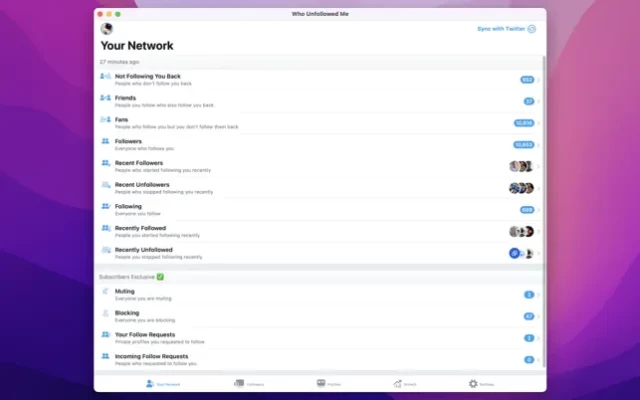This screenshot has width=640, height=400.
Task: Click the Sync with Twitter refresh icon
Action: tap(532, 29)
